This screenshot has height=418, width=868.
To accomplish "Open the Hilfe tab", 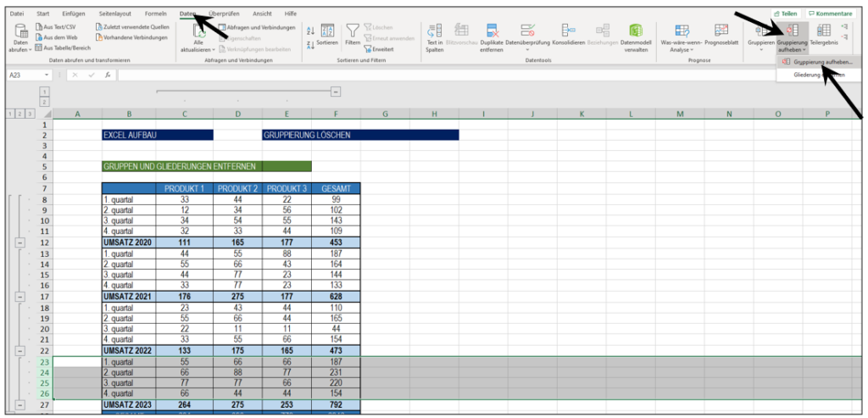I will click(290, 14).
